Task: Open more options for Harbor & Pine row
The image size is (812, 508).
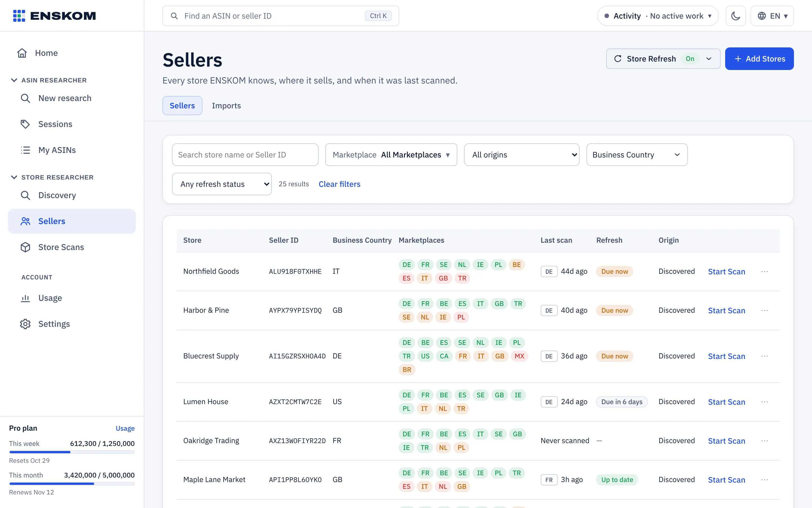Action: 765,310
